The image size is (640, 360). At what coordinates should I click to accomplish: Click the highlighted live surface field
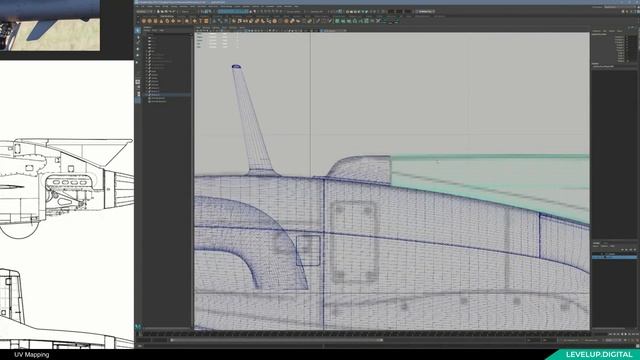pos(233,11)
